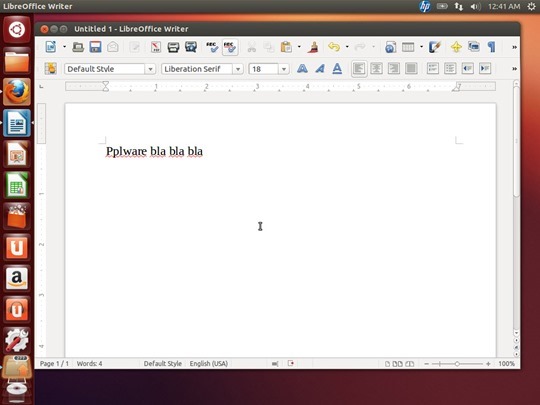Expand the New document dropdown arrow

click(x=64, y=47)
